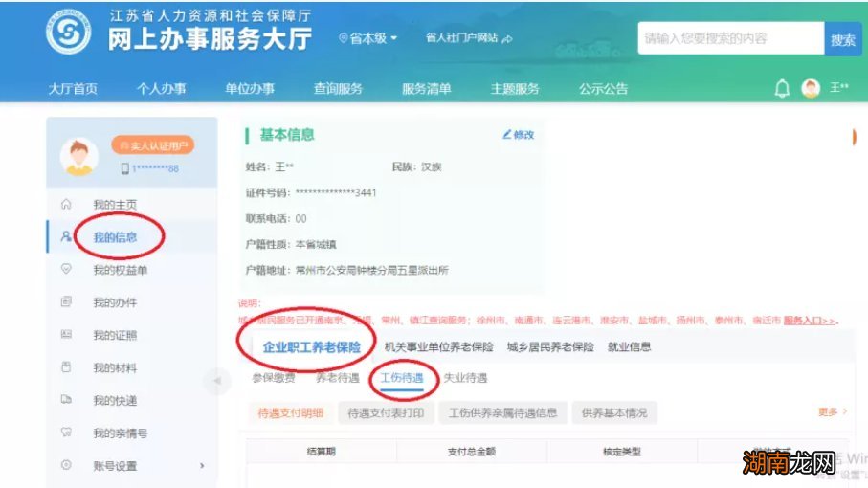Open 服务清单 menu
Viewport: 868px width, 488px height.
tap(426, 89)
